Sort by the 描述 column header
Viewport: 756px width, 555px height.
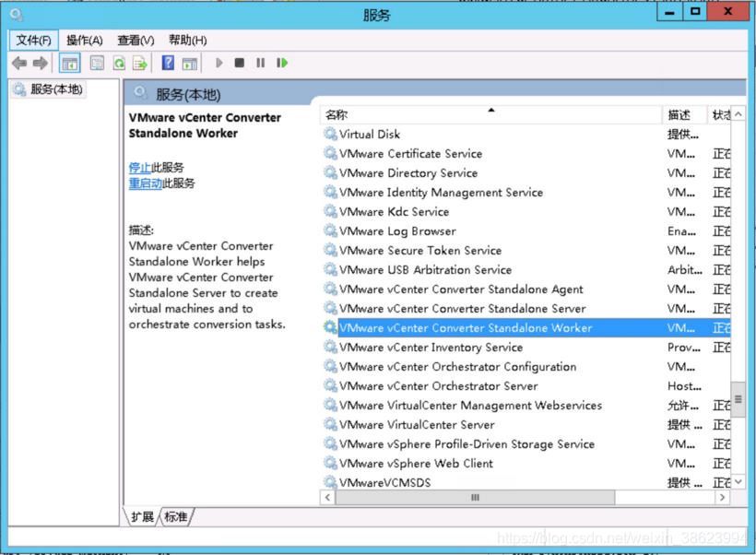pos(684,114)
